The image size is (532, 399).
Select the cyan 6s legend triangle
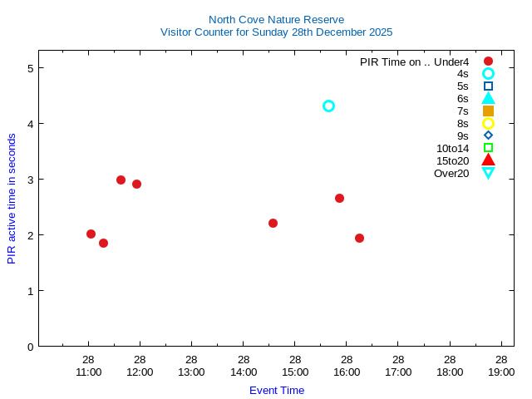[x=488, y=98]
